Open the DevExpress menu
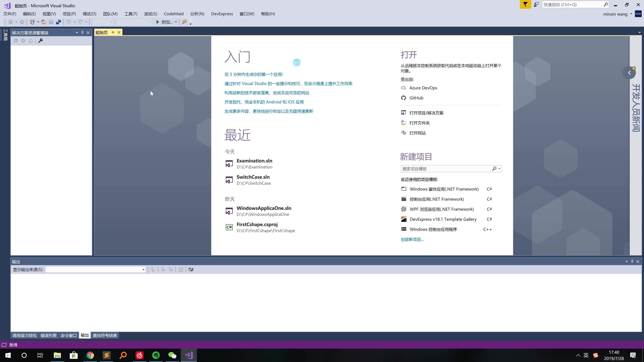 click(222, 14)
